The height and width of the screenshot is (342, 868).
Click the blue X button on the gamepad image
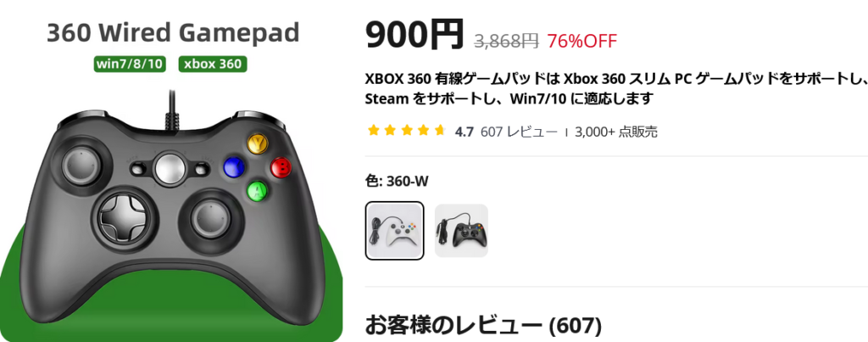[234, 167]
